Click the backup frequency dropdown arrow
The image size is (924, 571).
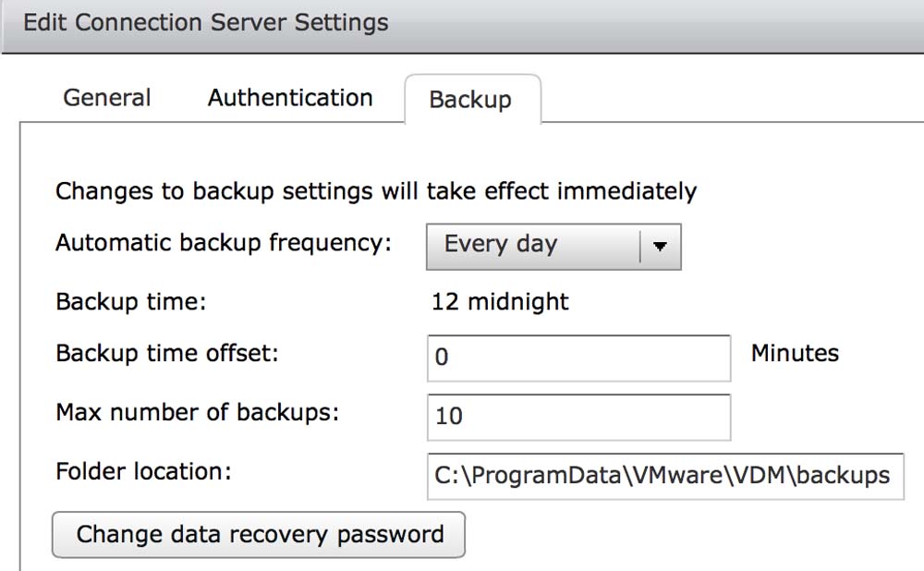(660, 246)
